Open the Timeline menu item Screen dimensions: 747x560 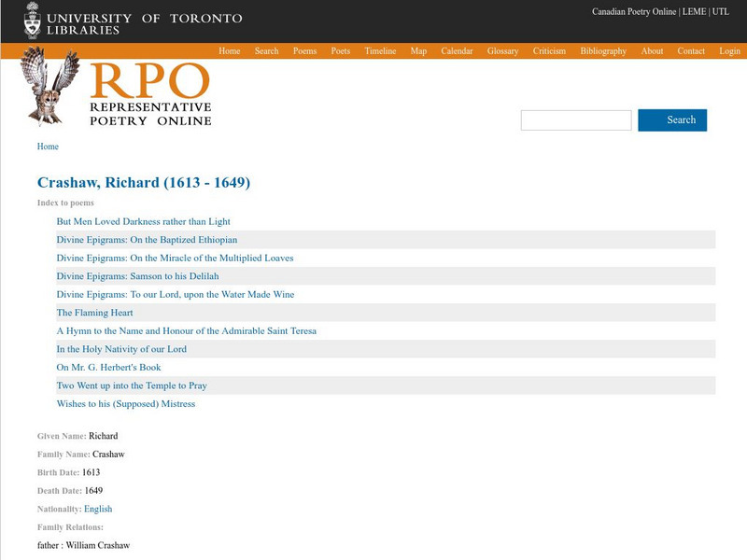pyautogui.click(x=380, y=51)
